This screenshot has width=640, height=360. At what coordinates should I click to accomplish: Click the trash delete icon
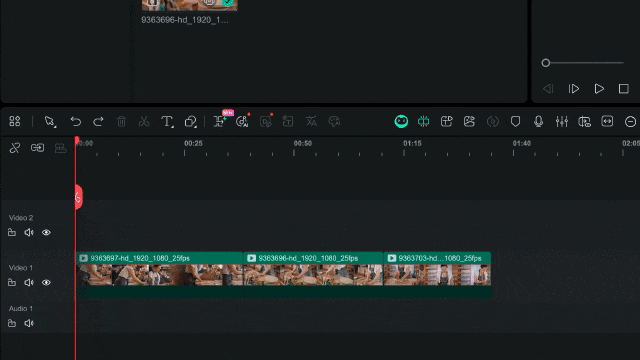tap(121, 121)
